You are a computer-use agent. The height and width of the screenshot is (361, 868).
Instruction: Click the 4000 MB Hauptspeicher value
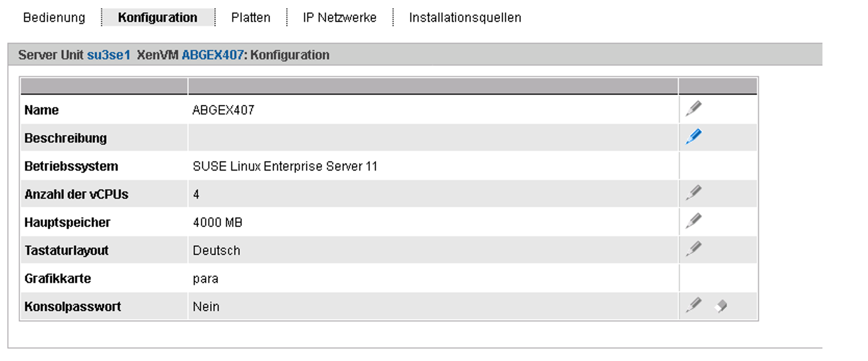click(x=217, y=223)
